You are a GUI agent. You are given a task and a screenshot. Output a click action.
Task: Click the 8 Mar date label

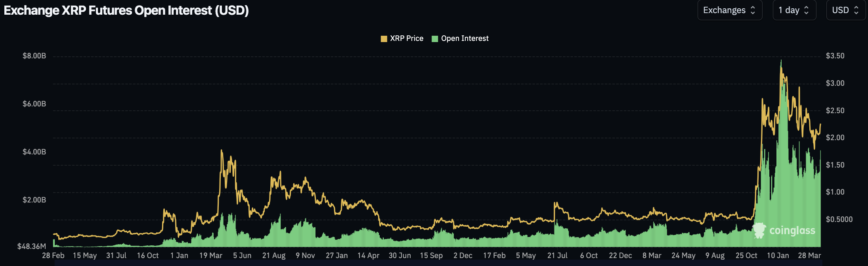tap(652, 256)
